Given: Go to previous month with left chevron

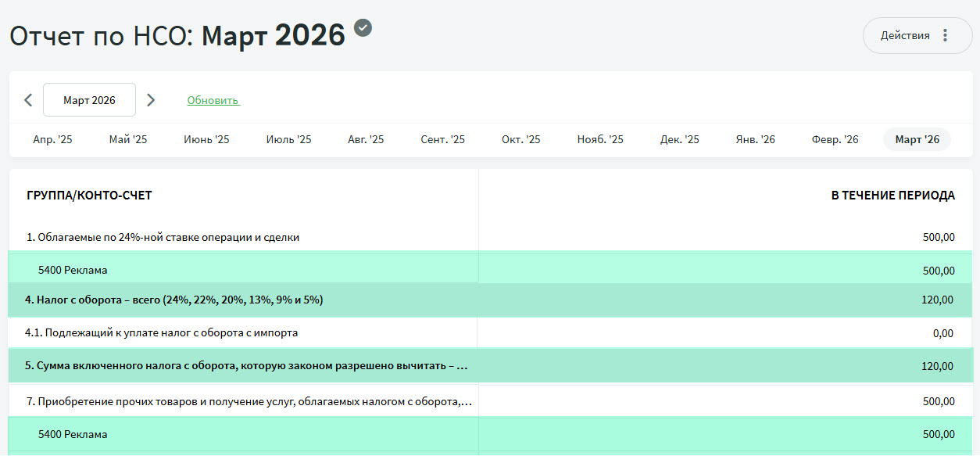Looking at the screenshot, I should 28,100.
